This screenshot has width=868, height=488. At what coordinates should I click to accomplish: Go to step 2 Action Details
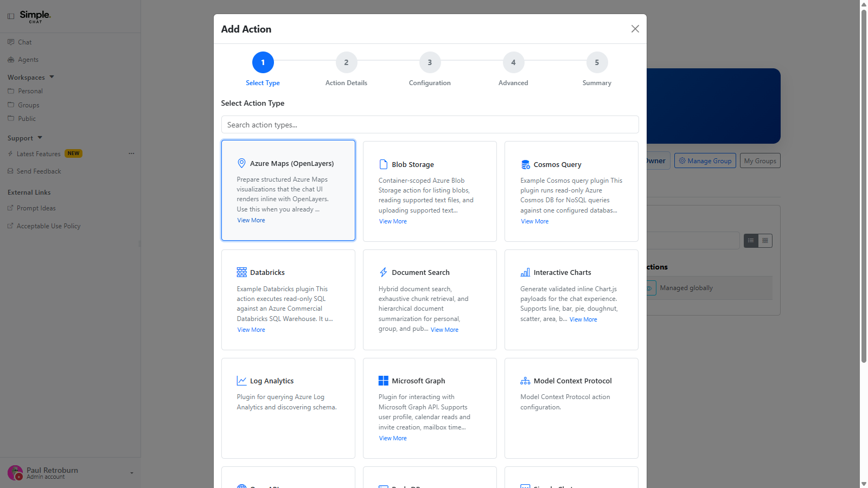347,62
